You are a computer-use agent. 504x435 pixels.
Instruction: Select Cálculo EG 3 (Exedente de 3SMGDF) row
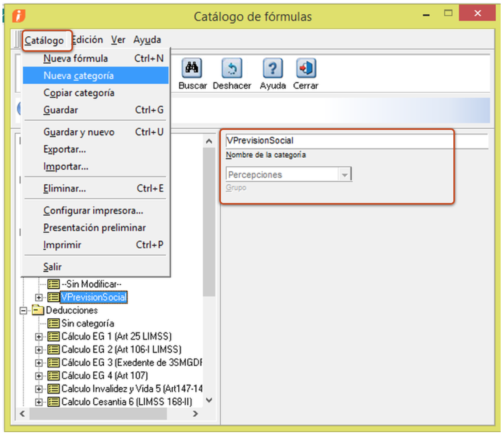pyautogui.click(x=132, y=362)
